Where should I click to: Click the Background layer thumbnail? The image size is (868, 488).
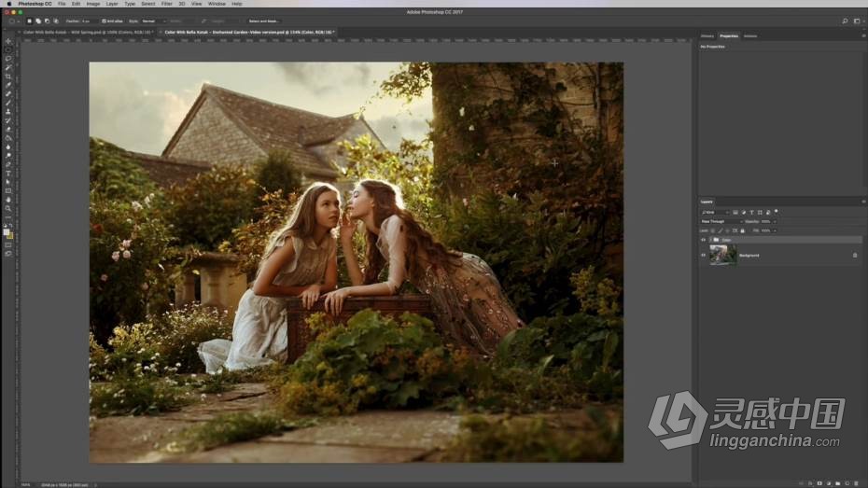pyautogui.click(x=723, y=255)
